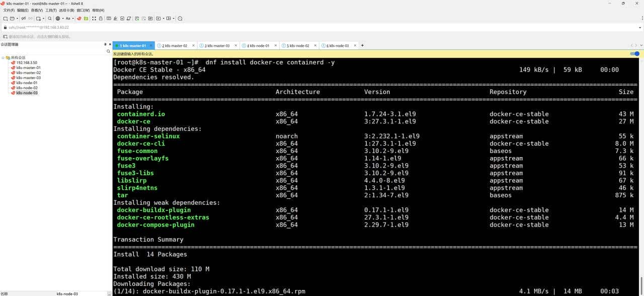The width and height of the screenshot is (644, 296).
Task: Open the dropdown arrow beside the folder icon
Action: (x=17, y=19)
